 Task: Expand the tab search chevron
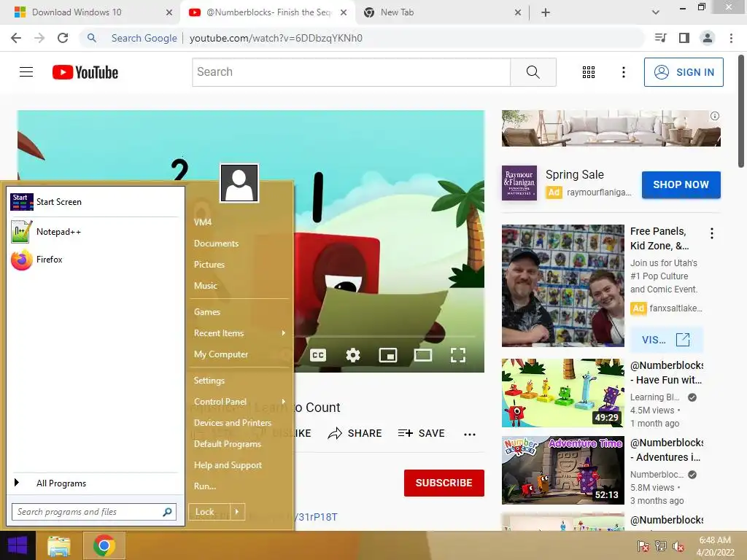(656, 12)
